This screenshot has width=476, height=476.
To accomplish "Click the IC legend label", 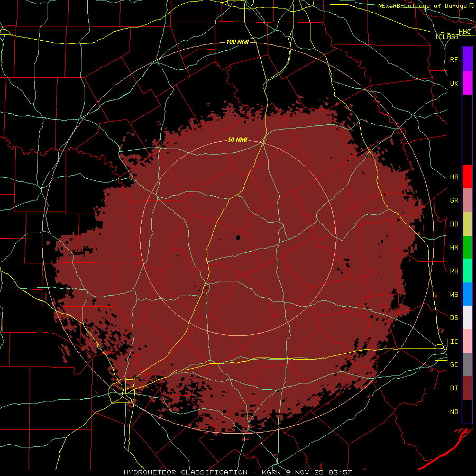I will click(454, 342).
